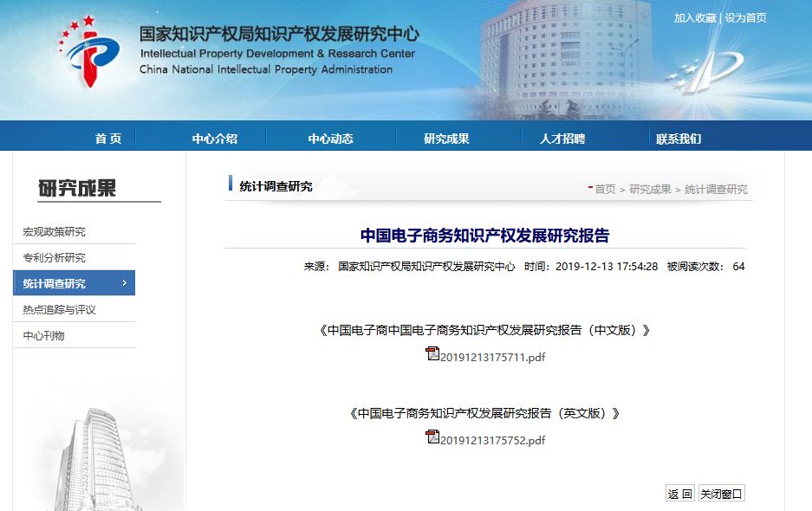812x511 pixels.
Task: Download file 20191213175752.pdf link
Action: point(492,440)
